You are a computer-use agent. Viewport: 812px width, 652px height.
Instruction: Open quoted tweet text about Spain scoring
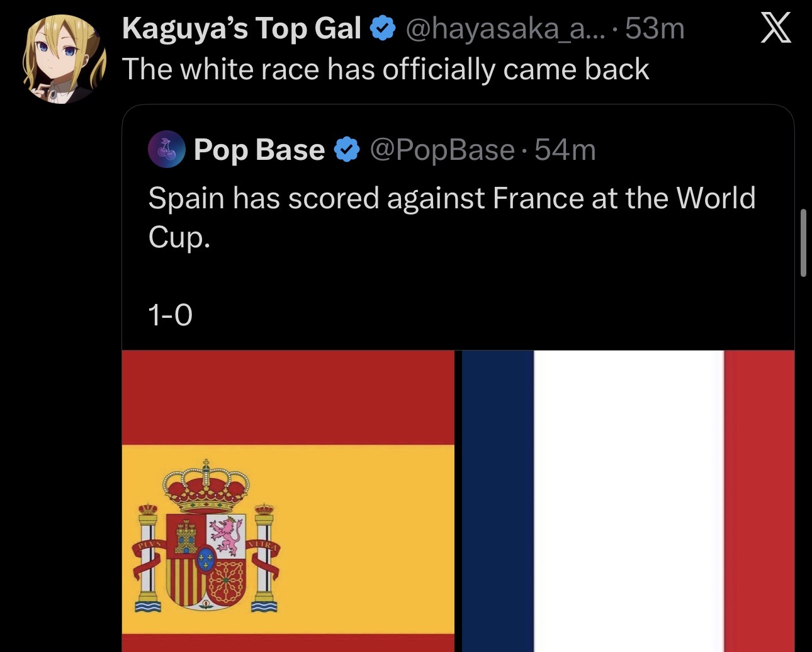[x=451, y=217]
